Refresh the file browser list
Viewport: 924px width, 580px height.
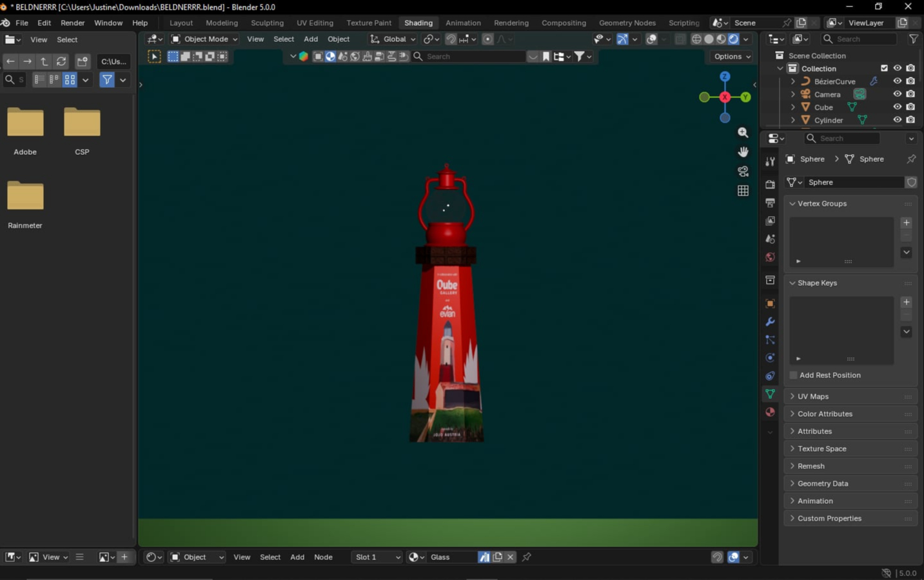point(61,61)
